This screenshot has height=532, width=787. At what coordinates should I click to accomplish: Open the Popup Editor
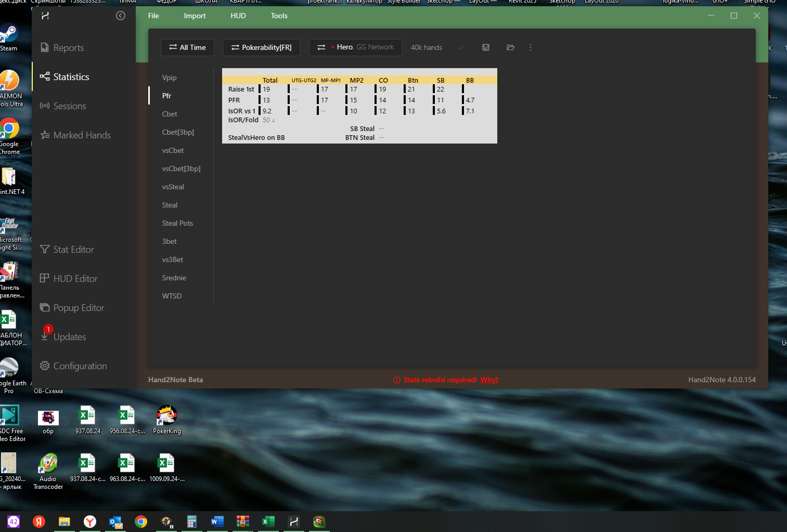72,307
